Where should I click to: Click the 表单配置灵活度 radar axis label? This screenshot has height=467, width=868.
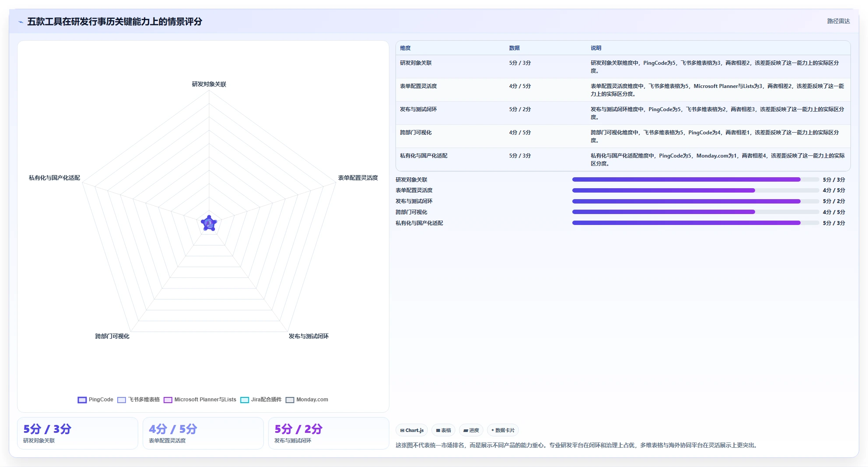click(x=358, y=178)
